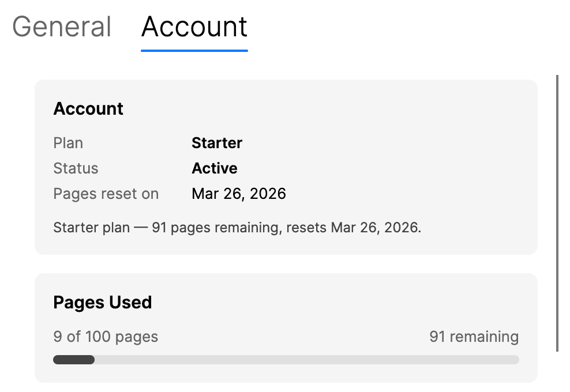The image size is (570, 392).
Task: Click the Active status value
Action: [214, 168]
